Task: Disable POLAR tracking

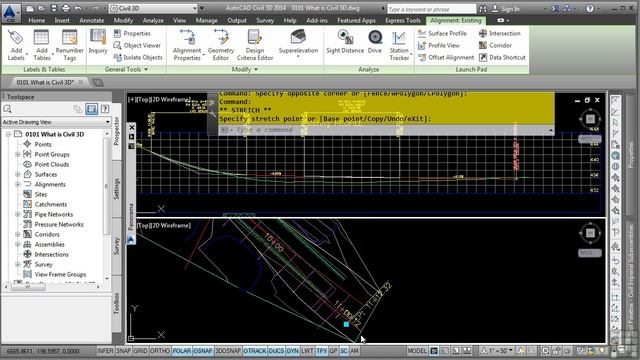Action: 182,351
